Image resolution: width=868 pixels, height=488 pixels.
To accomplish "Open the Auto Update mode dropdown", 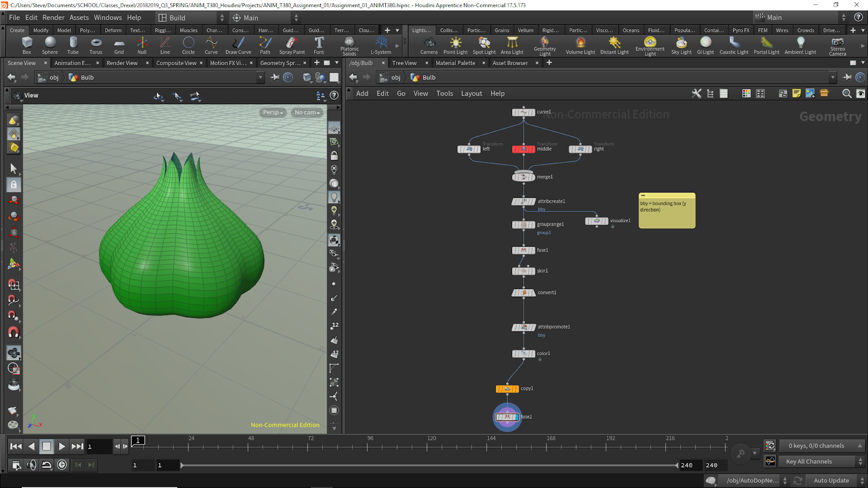I will coord(861,480).
